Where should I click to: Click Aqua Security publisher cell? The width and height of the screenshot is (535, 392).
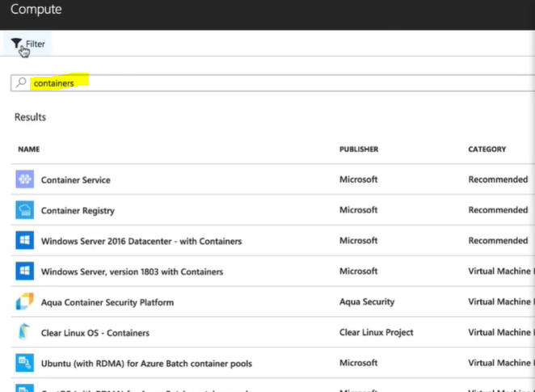tap(367, 301)
